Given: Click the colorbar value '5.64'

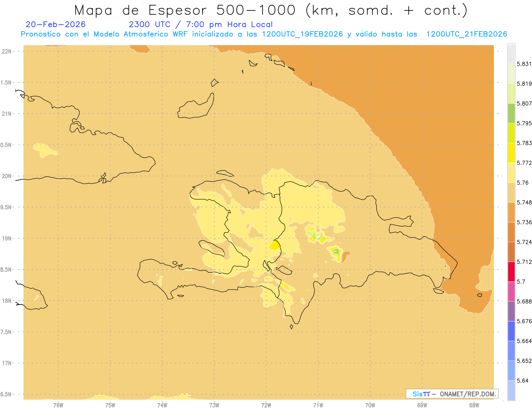Looking at the screenshot, I should pyautogui.click(x=523, y=380).
